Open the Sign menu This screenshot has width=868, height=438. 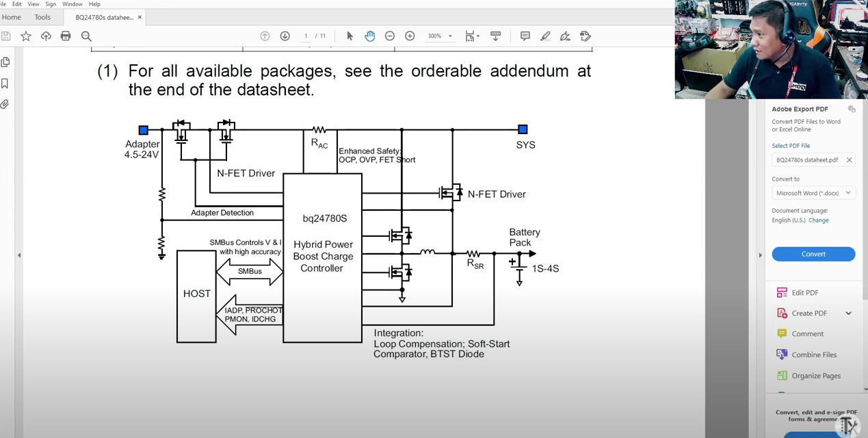[x=51, y=4]
